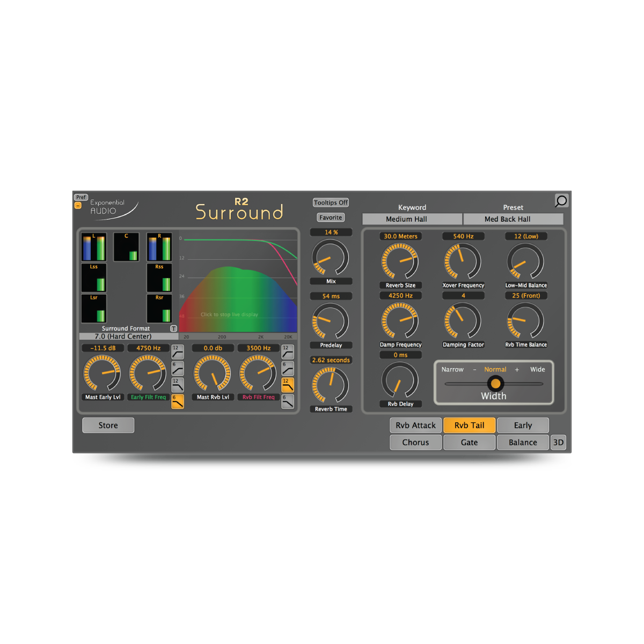Switch to the Rvb Attack tab

point(415,425)
